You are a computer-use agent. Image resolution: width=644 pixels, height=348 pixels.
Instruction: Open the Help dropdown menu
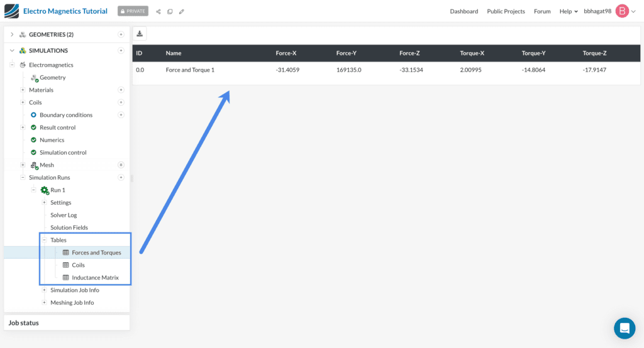click(x=569, y=11)
